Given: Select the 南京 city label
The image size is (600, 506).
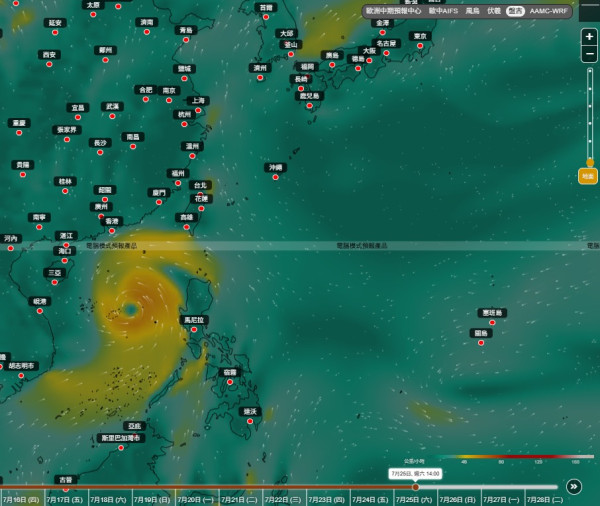Looking at the screenshot, I should pos(169,90).
